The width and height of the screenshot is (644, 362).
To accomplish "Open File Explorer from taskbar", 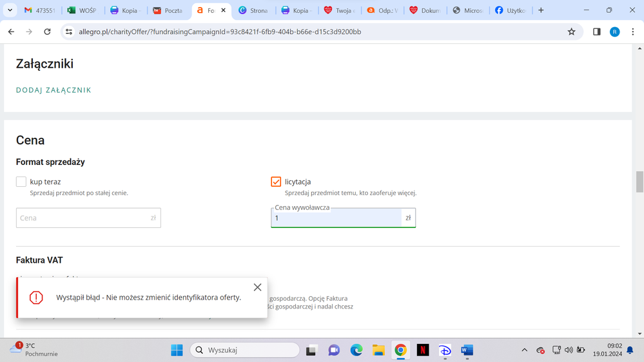I will pos(378,350).
